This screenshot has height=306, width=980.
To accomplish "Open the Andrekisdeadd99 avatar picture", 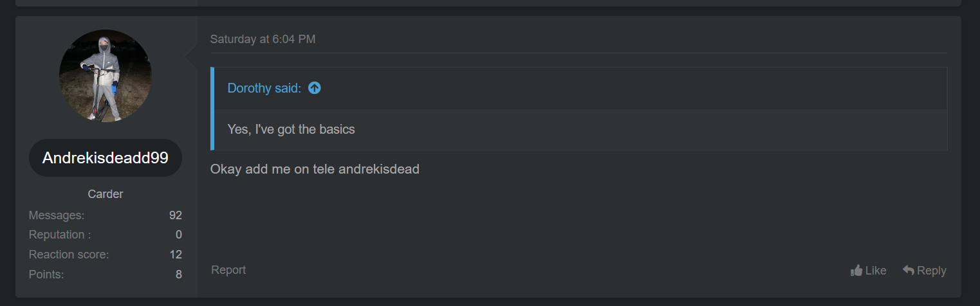I will point(106,75).
